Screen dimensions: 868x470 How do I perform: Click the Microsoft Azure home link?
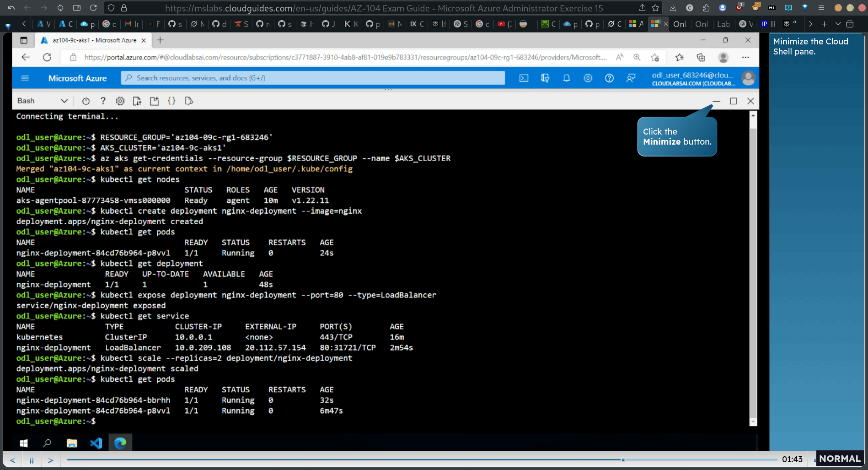77,78
